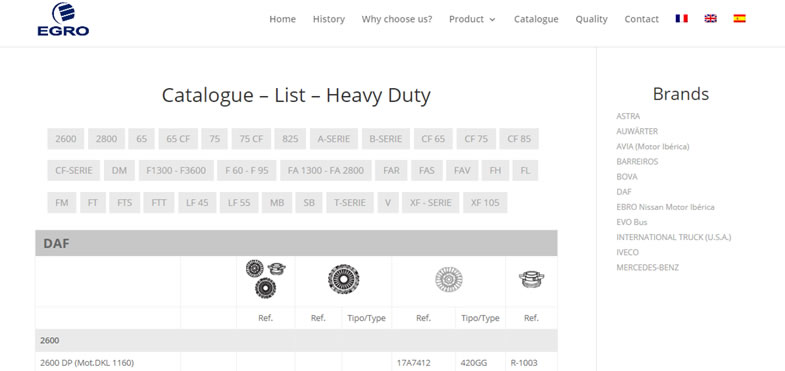Open the BOVA brand link

pyautogui.click(x=627, y=177)
